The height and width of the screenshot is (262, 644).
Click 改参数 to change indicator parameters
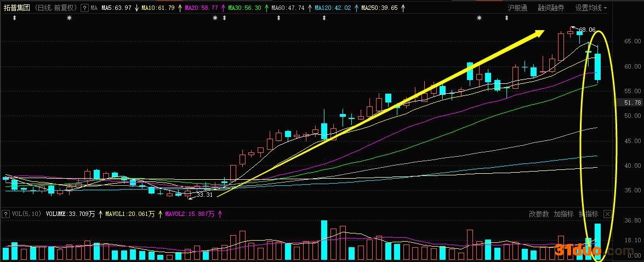click(538, 214)
